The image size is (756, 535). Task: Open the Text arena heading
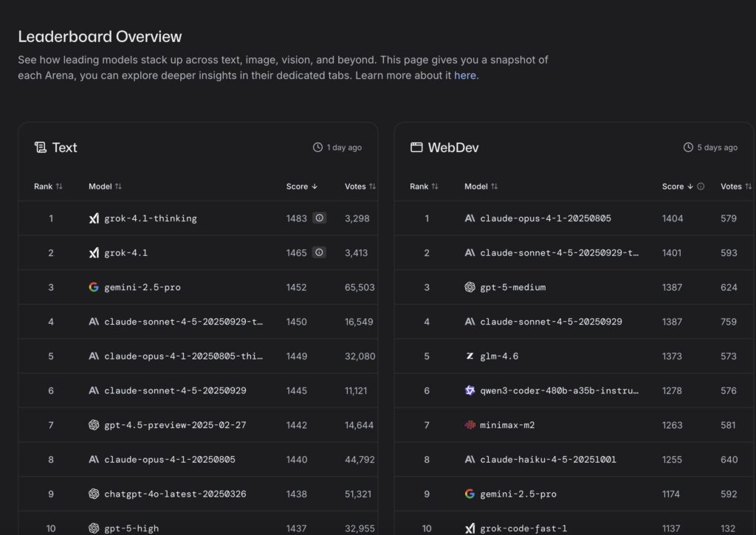[64, 148]
